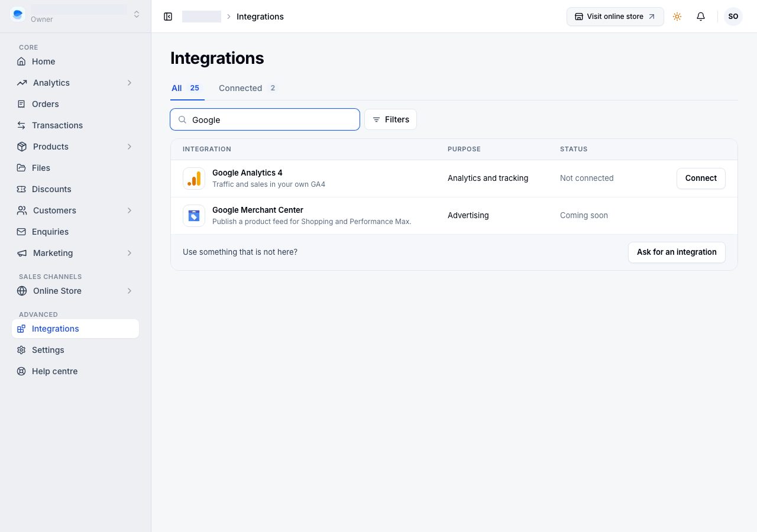Click the Ask for an integration button
The image size is (757, 532).
677,252
